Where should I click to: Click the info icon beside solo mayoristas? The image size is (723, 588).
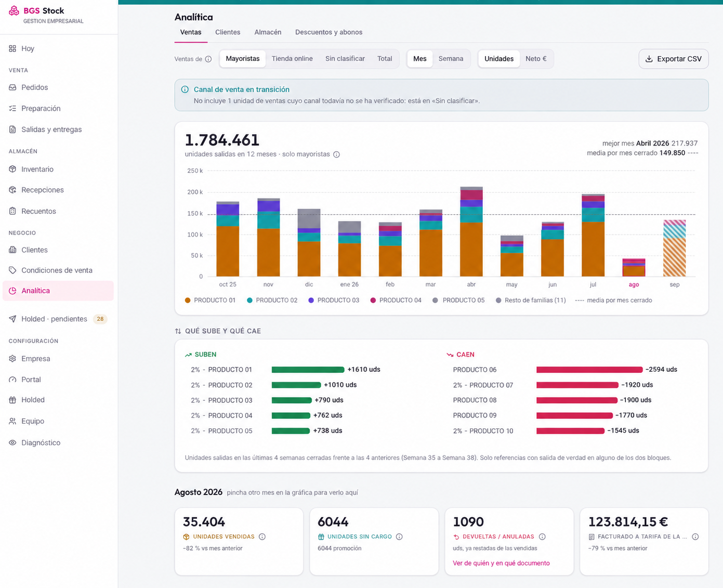point(336,154)
